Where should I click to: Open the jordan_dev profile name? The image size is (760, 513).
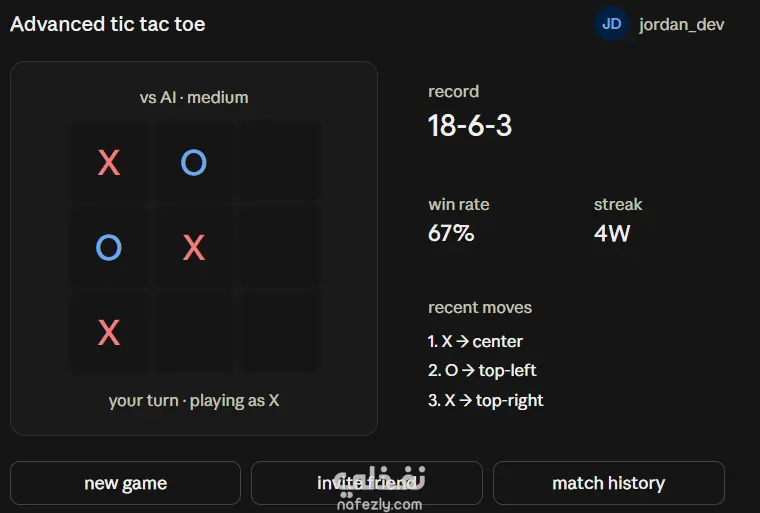click(681, 24)
